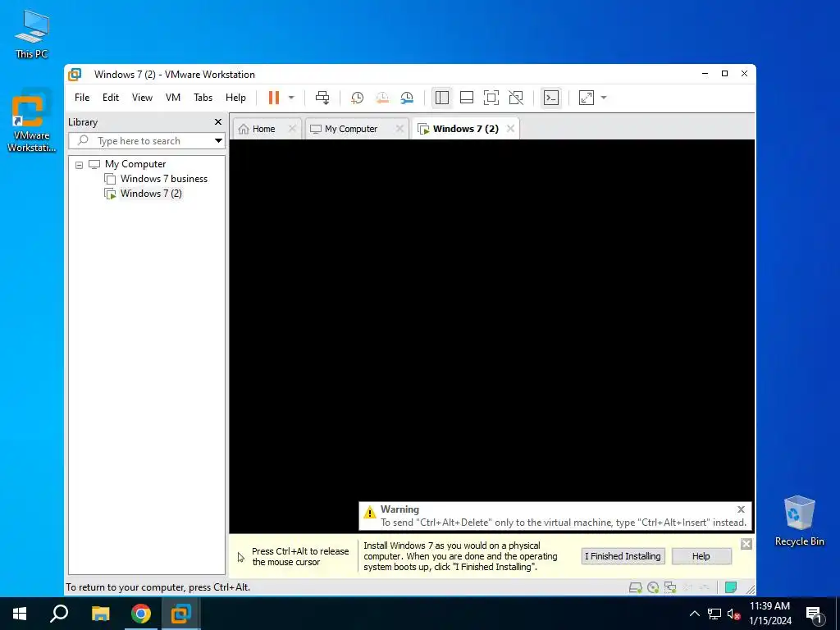The height and width of the screenshot is (630, 840).
Task: Open the Library search filter dropdown
Action: point(218,141)
